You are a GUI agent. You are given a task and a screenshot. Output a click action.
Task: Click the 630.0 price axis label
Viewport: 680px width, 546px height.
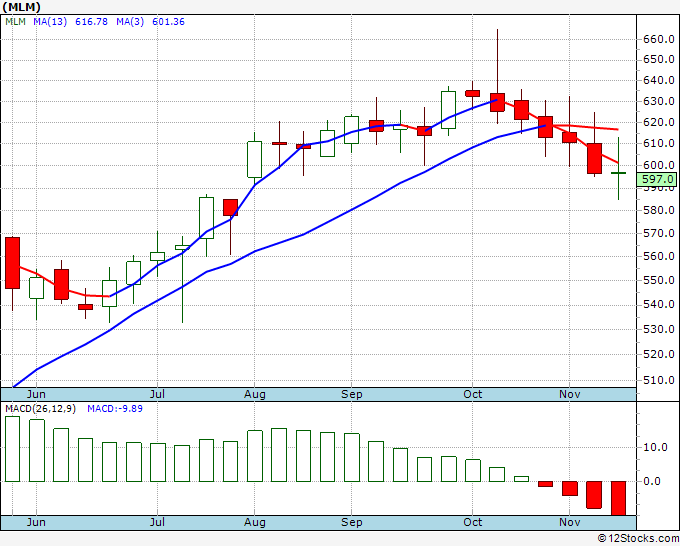659,101
